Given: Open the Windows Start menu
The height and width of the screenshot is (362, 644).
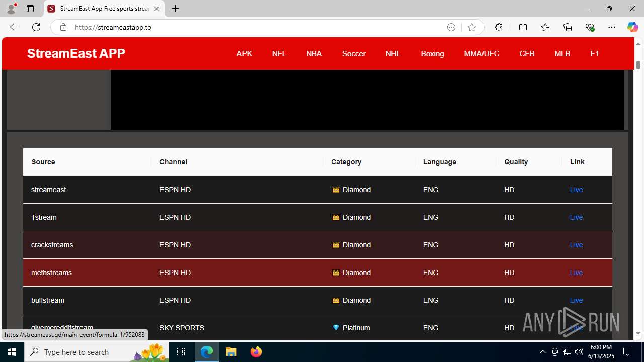Looking at the screenshot, I should 12,352.
